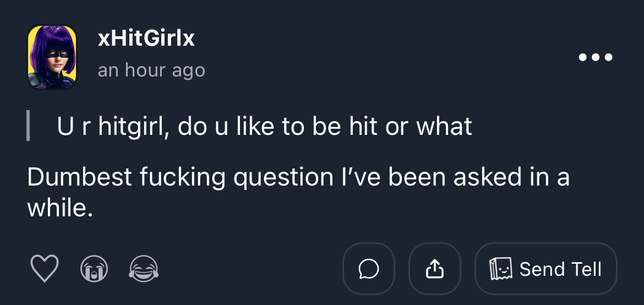Viewport: 644px width, 305px height.
Task: Open the three-dot more options menu
Action: [x=596, y=57]
